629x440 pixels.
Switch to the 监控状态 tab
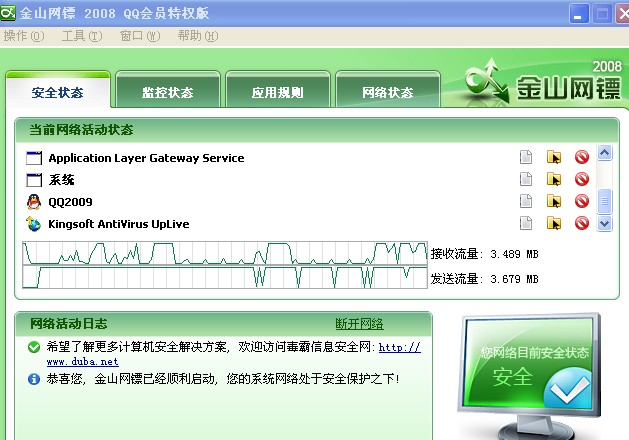(168, 90)
